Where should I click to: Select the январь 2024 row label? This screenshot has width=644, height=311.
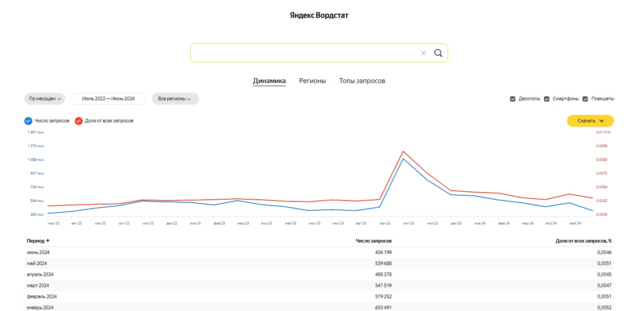(x=40, y=307)
